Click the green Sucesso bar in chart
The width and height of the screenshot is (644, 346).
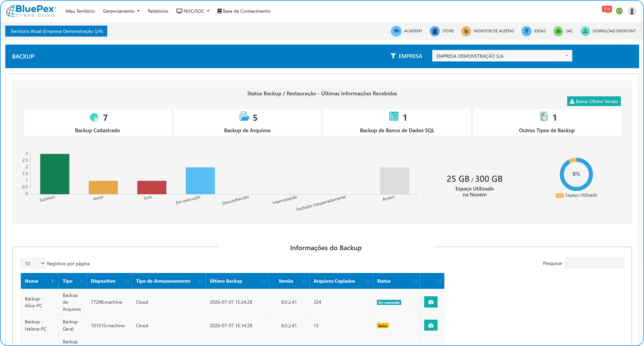55,174
